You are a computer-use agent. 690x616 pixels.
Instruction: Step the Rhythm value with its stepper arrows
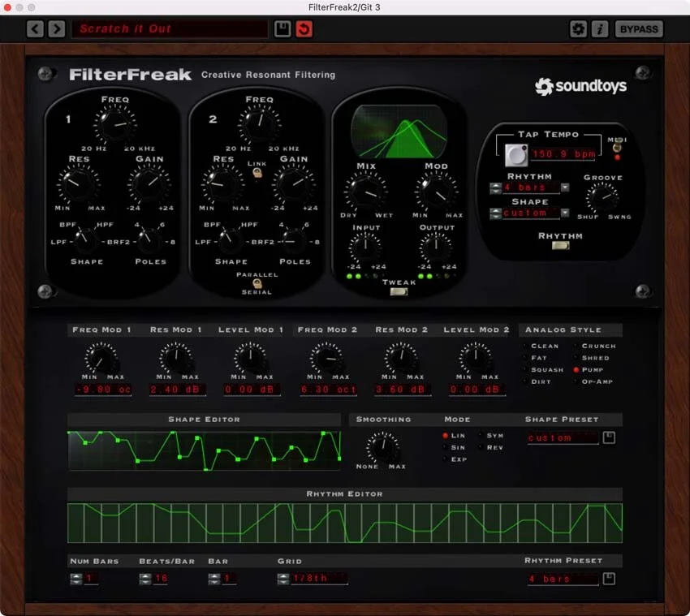coord(495,187)
